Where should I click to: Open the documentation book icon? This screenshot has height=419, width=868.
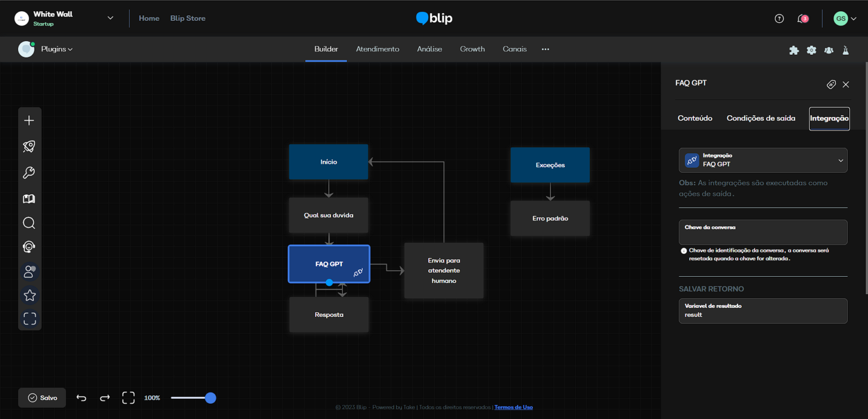coord(29,198)
